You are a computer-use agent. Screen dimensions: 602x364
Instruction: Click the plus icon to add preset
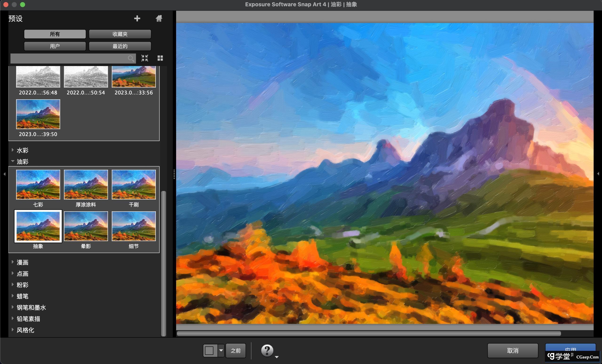point(137,18)
